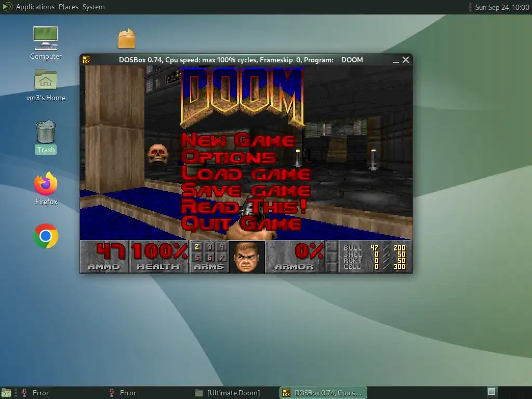Screen dimensions: 532x399
Task: Choose Save Game menu entry
Action: point(246,190)
